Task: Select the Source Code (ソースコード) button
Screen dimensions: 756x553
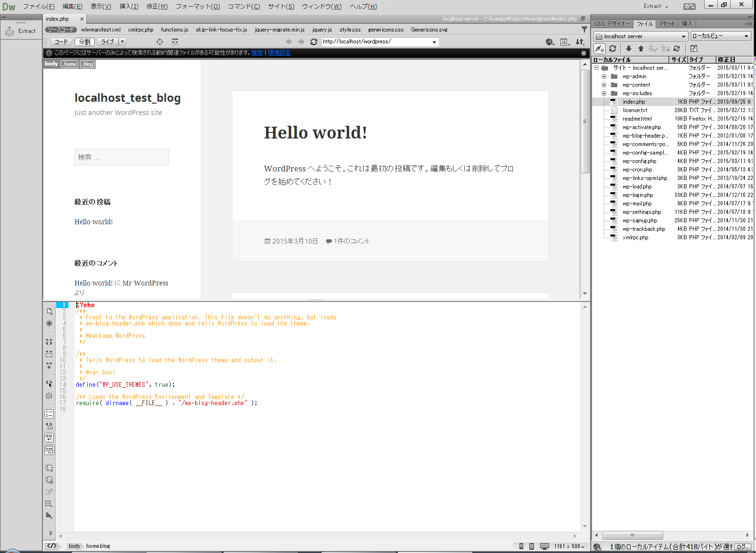Action: pos(61,30)
